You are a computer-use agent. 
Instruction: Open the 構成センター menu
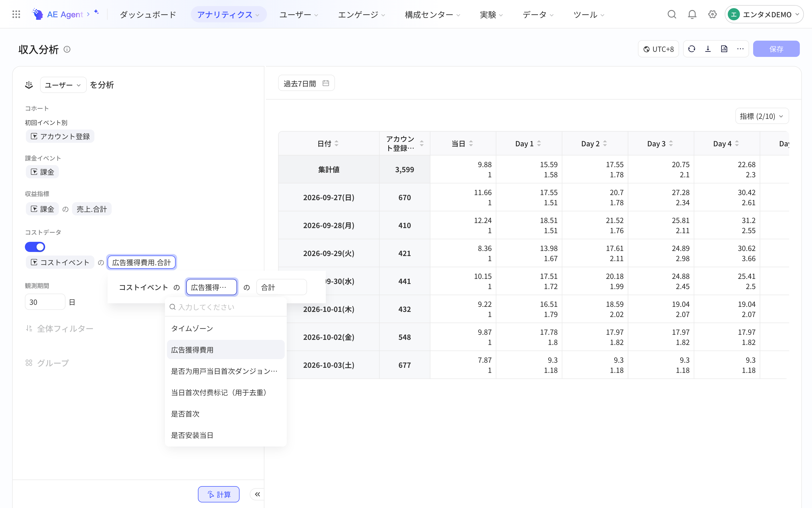click(x=432, y=14)
